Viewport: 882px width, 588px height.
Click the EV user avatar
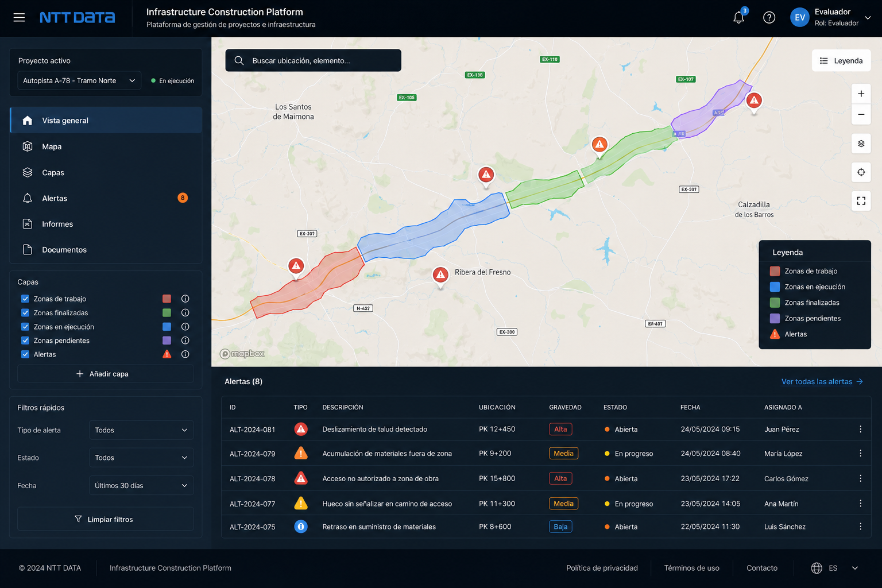click(799, 17)
